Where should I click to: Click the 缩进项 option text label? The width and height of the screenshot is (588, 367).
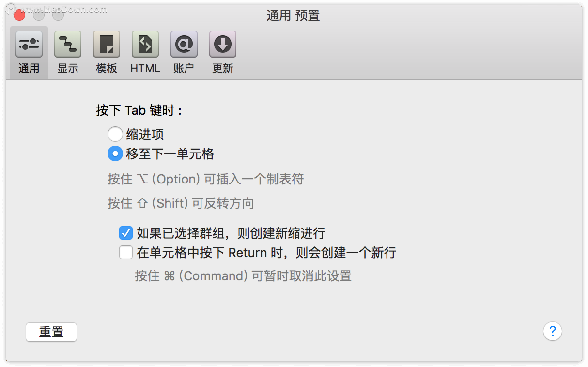coord(145,134)
